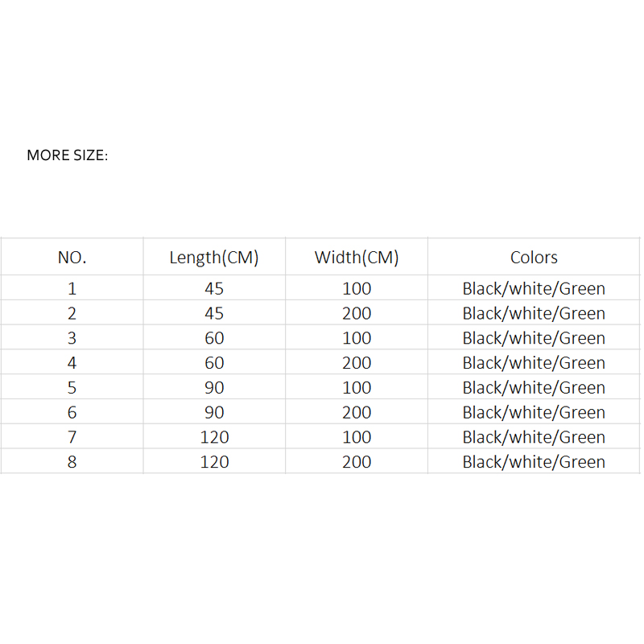The width and height of the screenshot is (644, 644).
Task: Click the Black/white/Green cell in row 6
Action: (x=534, y=412)
